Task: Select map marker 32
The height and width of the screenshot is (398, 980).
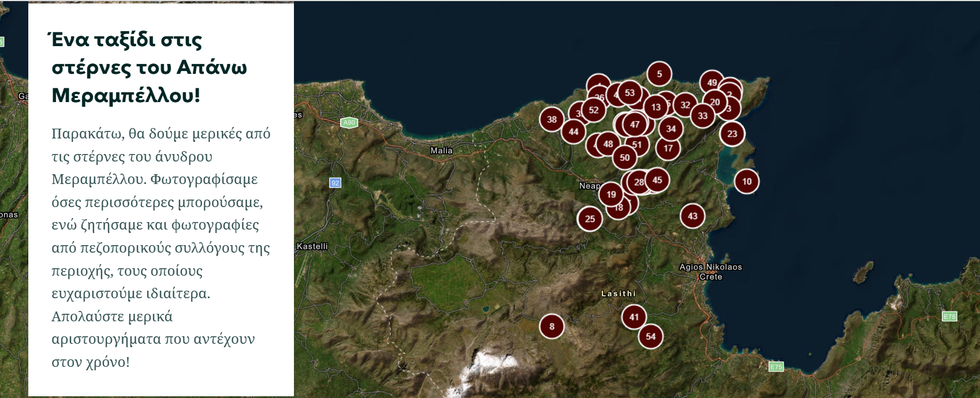Action: click(685, 105)
